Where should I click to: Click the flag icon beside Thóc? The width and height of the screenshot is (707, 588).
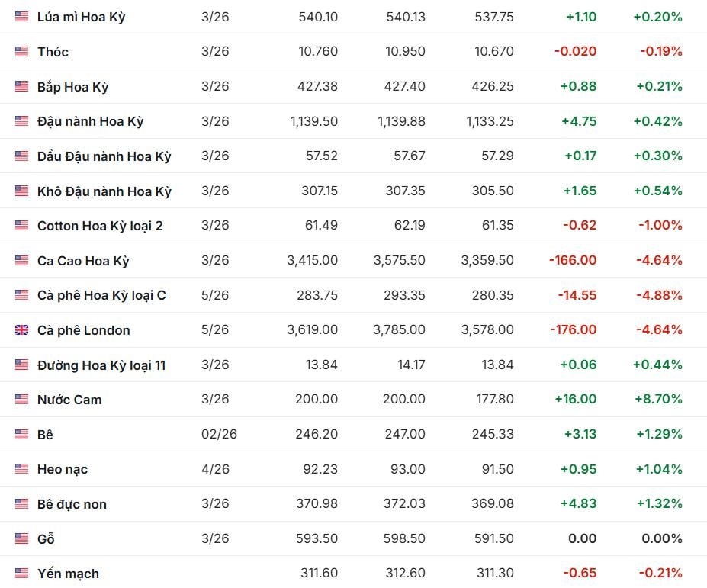tap(21, 52)
